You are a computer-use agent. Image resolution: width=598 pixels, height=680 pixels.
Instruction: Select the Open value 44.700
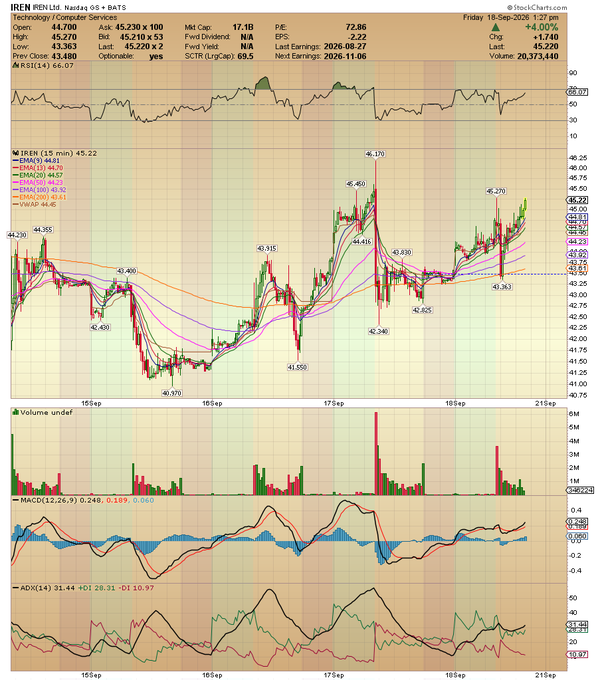[64, 27]
